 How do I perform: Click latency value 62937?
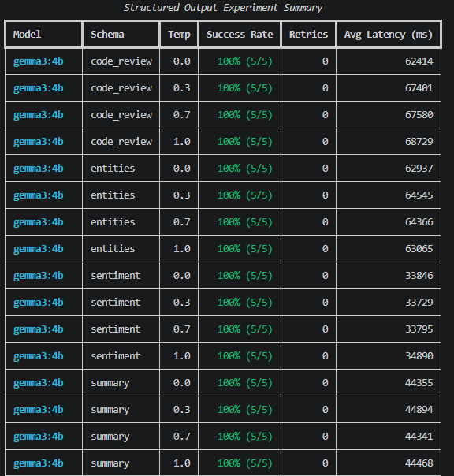click(419, 168)
